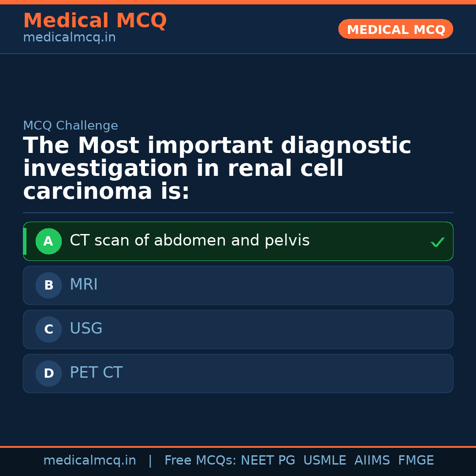
Task: Click the circled letter B badge
Action: (48, 285)
